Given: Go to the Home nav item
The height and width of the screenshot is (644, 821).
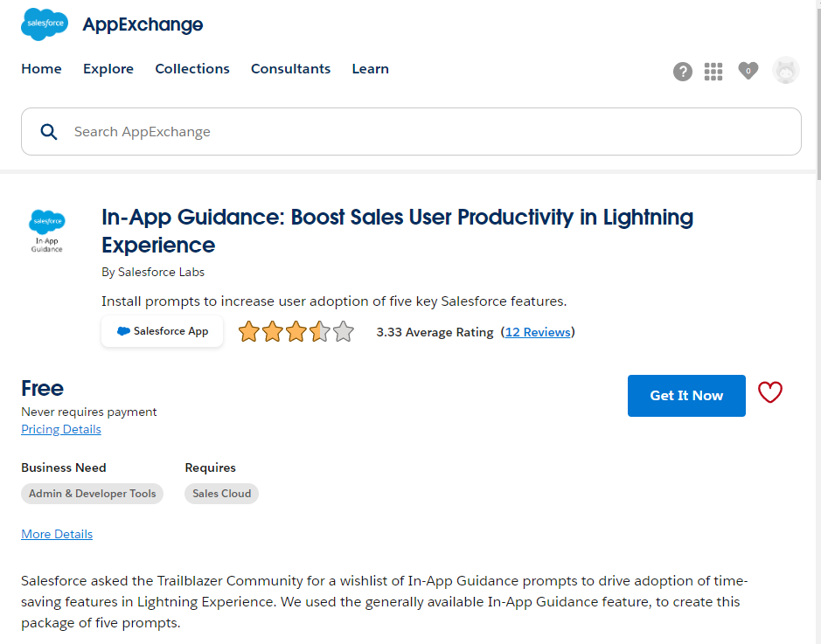Looking at the screenshot, I should (x=41, y=69).
